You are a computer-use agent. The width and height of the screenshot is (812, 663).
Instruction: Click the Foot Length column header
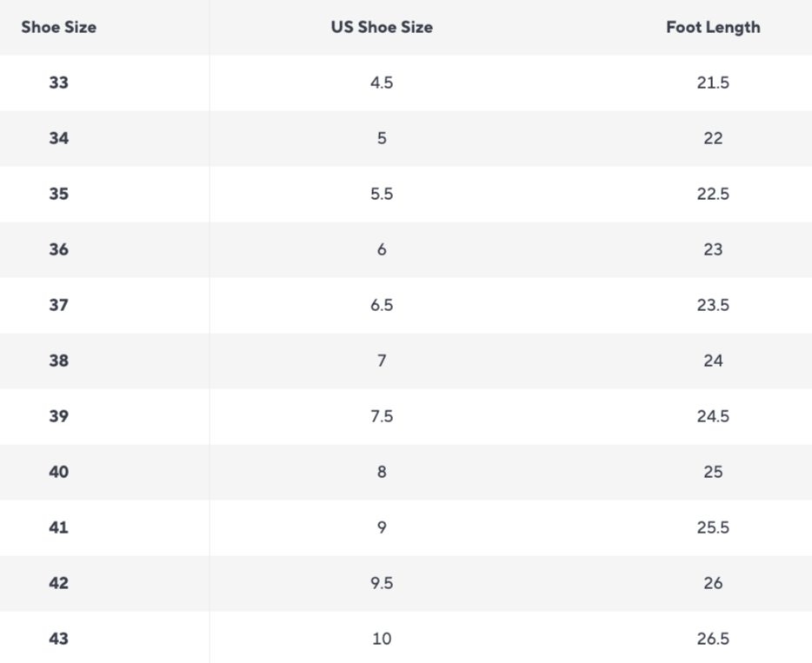click(x=712, y=27)
